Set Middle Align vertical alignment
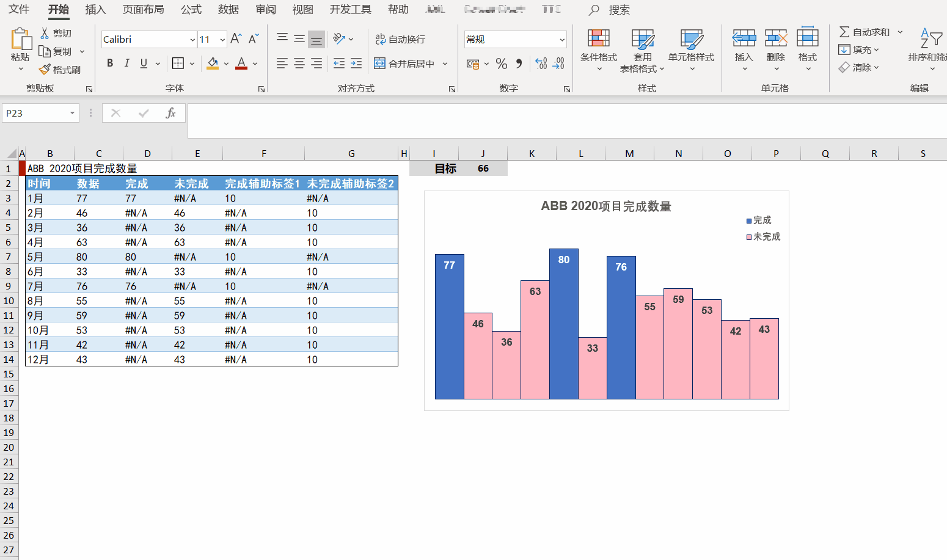 coord(299,38)
